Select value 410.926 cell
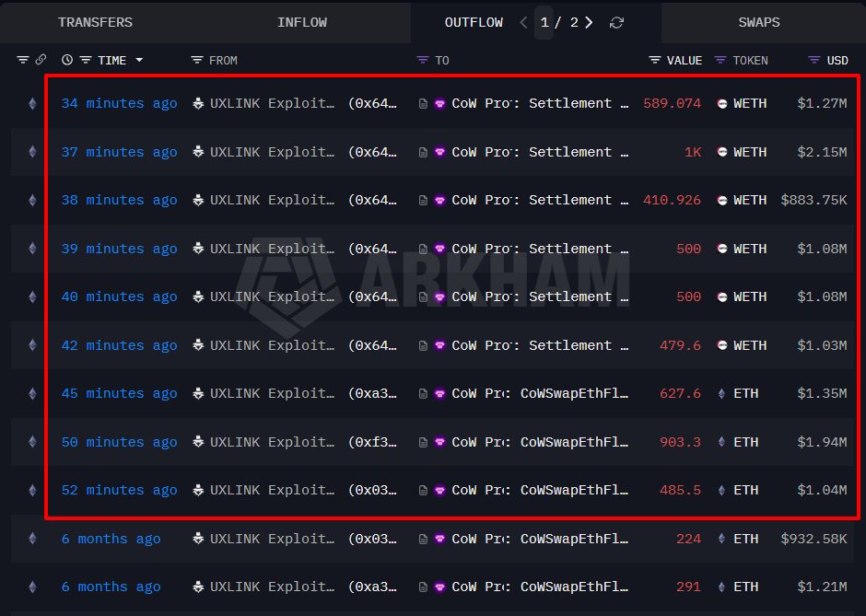Screen dimensions: 866x616 672,200
